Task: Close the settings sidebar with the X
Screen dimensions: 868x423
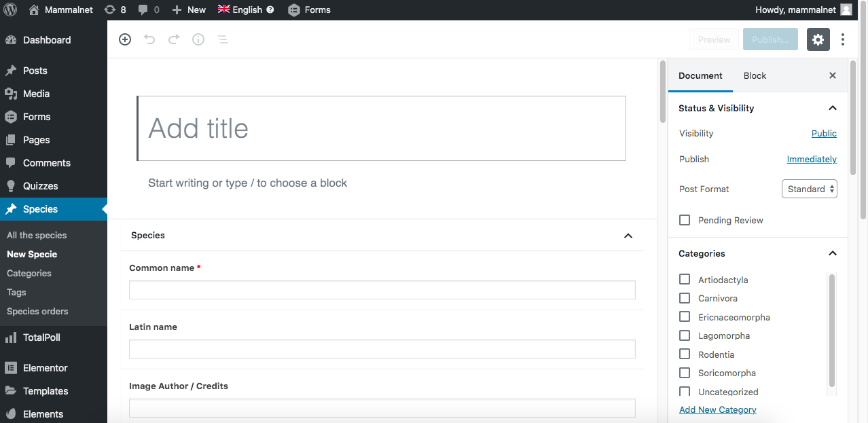Action: click(833, 75)
